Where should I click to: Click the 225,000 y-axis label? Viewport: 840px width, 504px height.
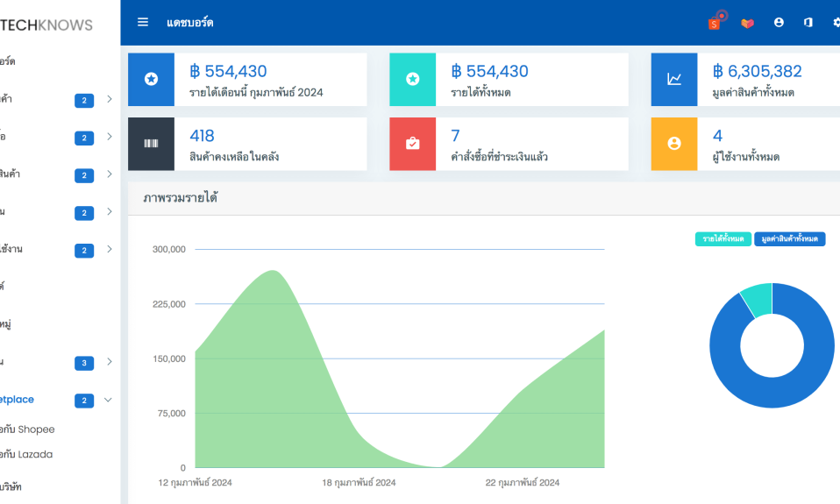pyautogui.click(x=168, y=304)
